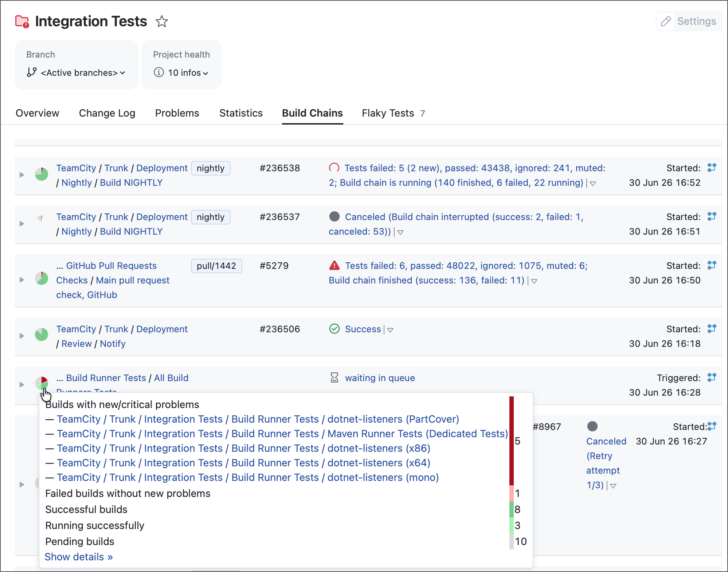
Task: Click the running spinner icon for build #236538
Action: tap(334, 168)
